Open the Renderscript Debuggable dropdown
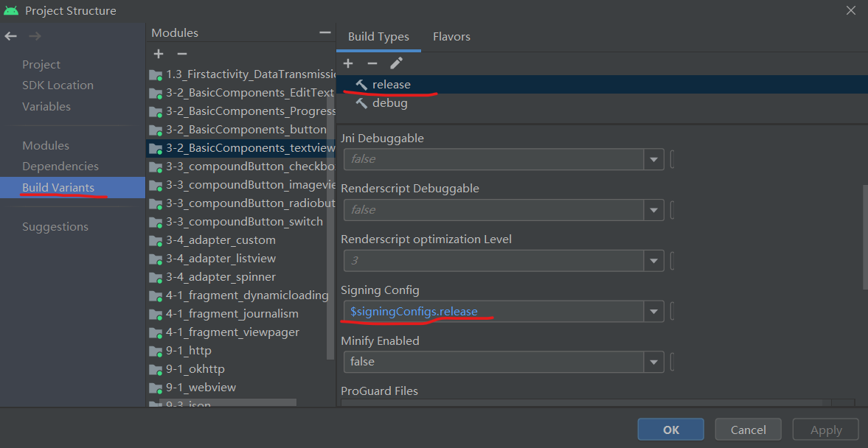This screenshot has width=868, height=448. point(653,209)
